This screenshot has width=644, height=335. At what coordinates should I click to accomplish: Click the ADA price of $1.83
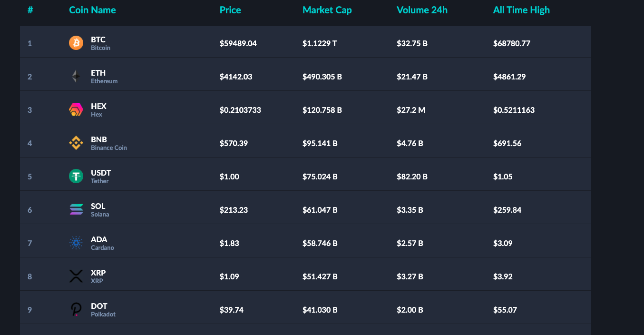229,243
